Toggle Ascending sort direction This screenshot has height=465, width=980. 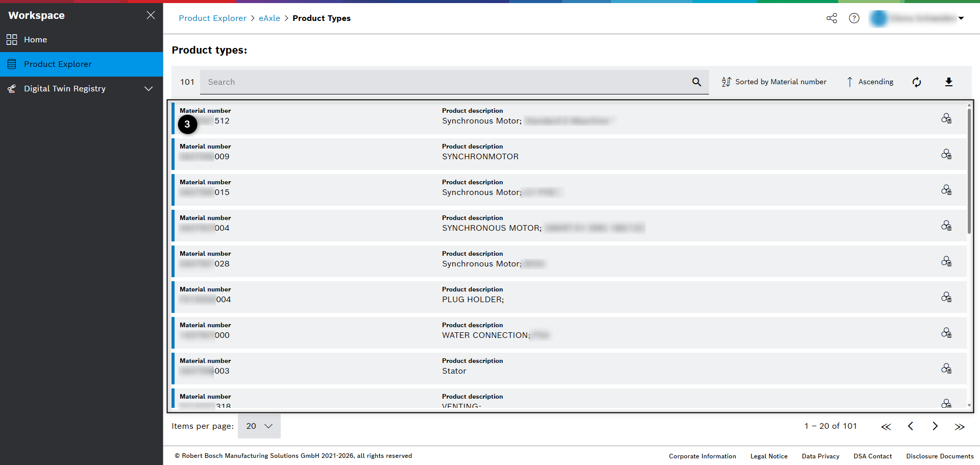870,82
